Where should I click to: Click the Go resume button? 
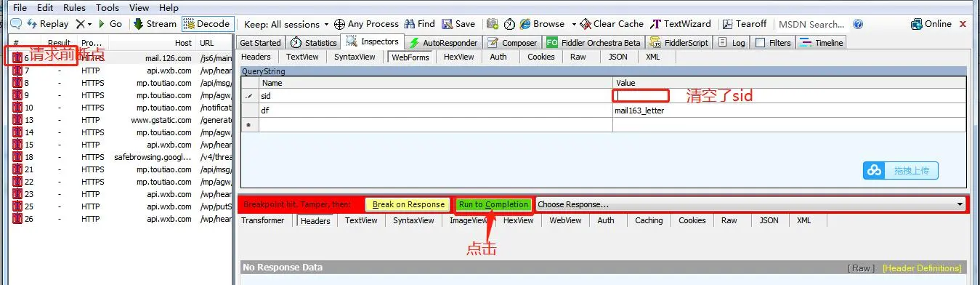110,24
